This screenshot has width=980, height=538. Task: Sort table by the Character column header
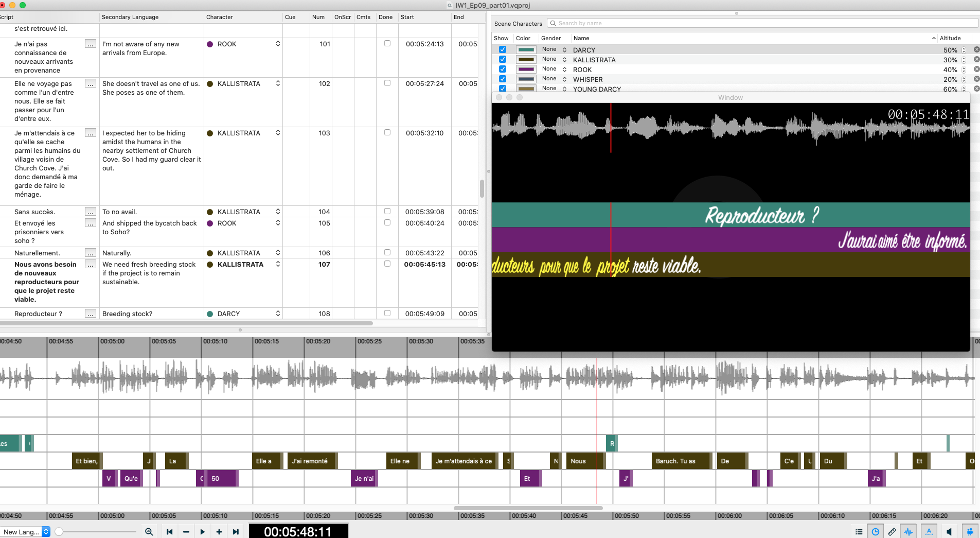coord(220,17)
